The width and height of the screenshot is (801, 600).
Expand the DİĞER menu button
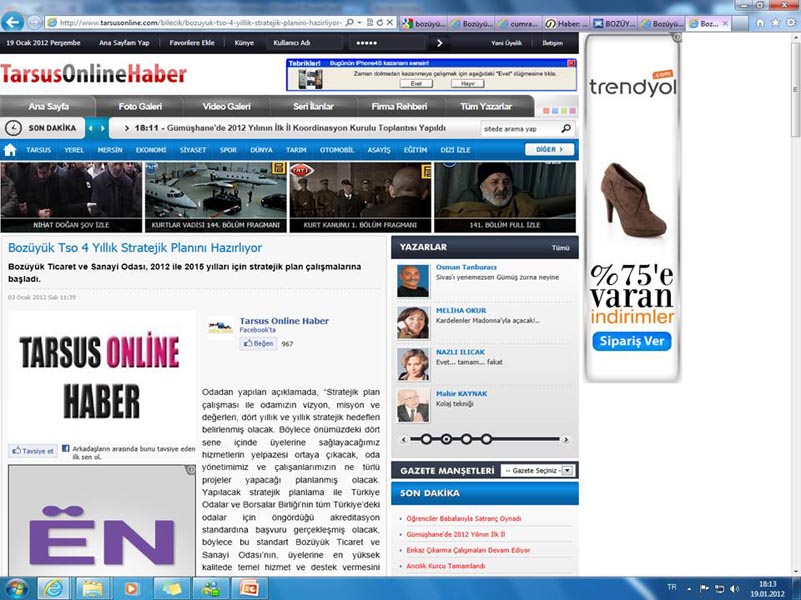pyautogui.click(x=549, y=149)
